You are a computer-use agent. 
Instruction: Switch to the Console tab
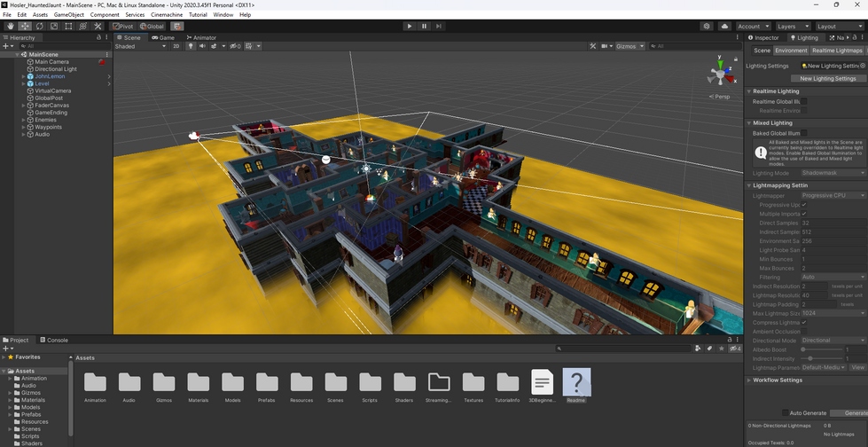point(54,340)
